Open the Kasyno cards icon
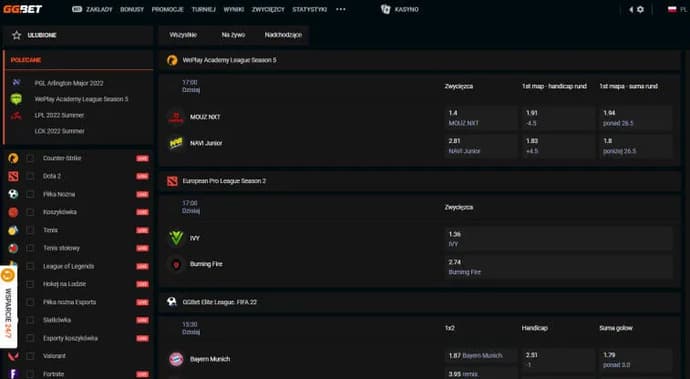This screenshot has height=379, width=690. pos(385,9)
